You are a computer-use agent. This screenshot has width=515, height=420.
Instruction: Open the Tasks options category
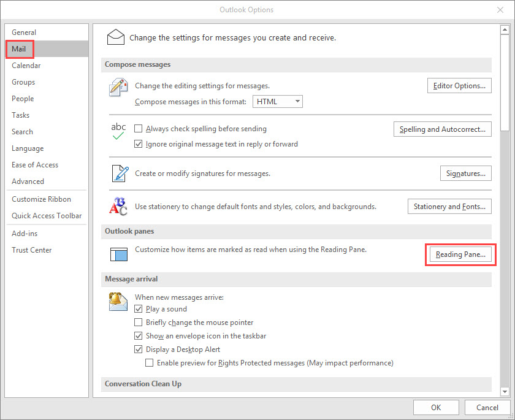[x=47, y=115]
